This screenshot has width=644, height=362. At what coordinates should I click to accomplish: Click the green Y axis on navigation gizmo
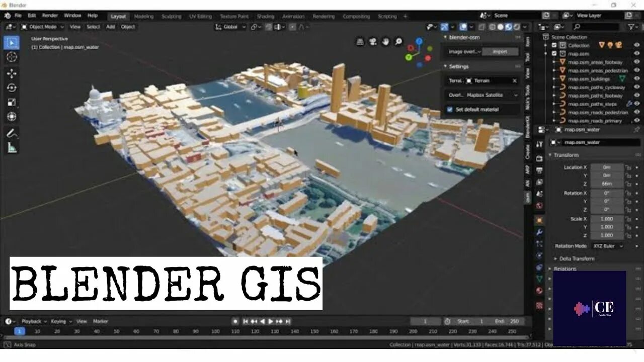(409, 57)
